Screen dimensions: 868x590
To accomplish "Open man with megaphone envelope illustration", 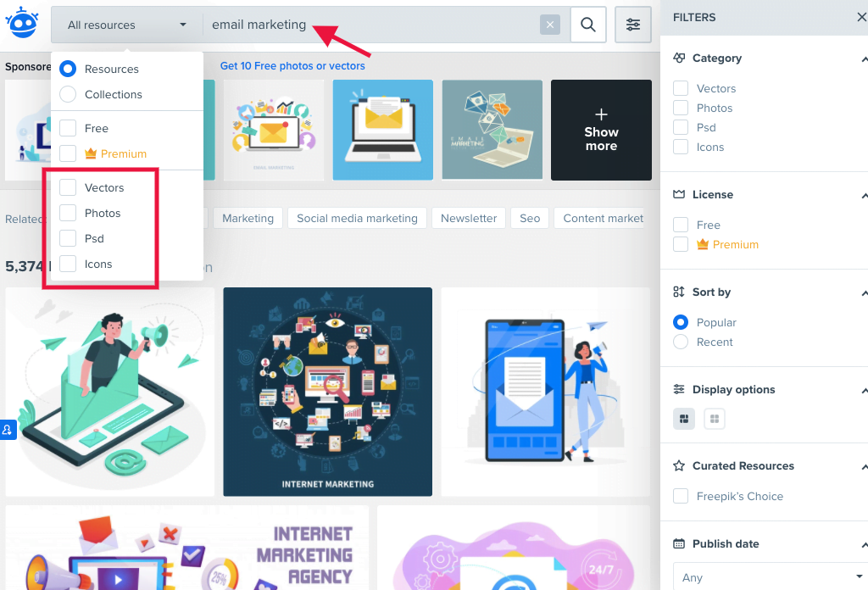I will pos(109,392).
